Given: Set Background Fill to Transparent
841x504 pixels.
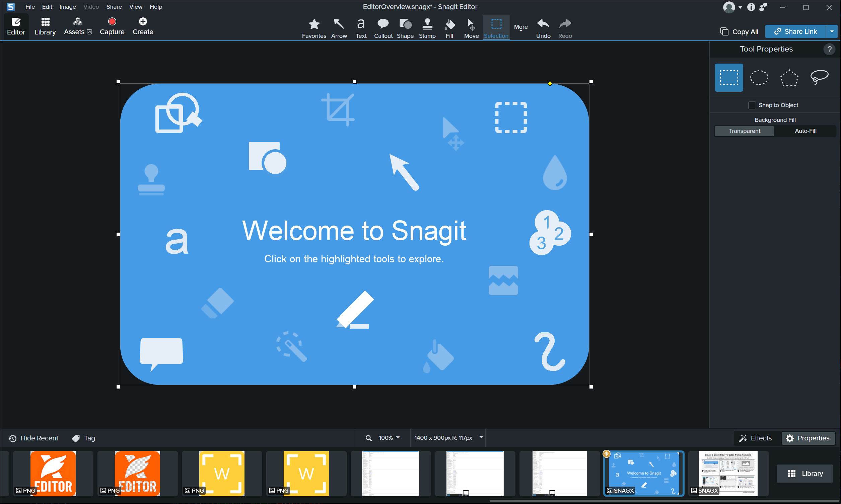Looking at the screenshot, I should click(744, 131).
